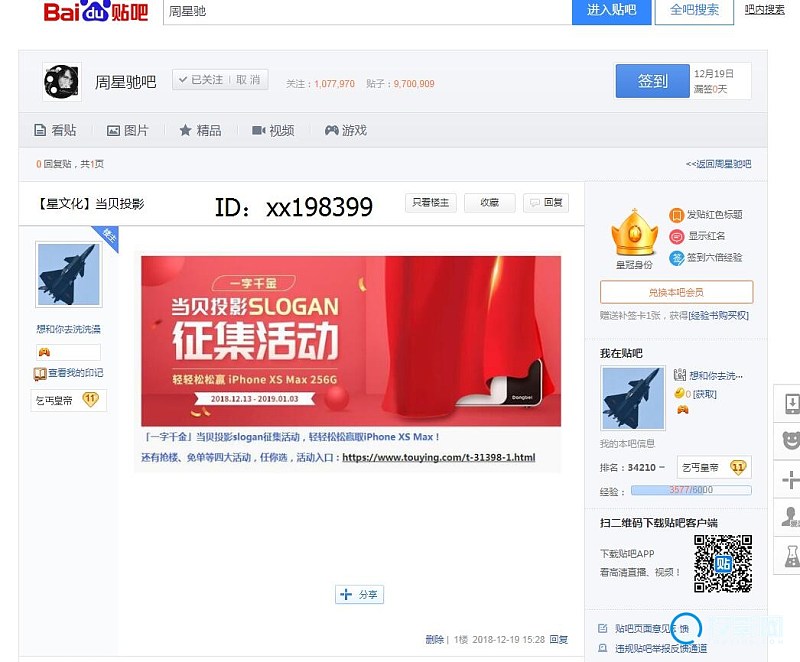Click the 关注: 1,077,970 count

(x=320, y=84)
